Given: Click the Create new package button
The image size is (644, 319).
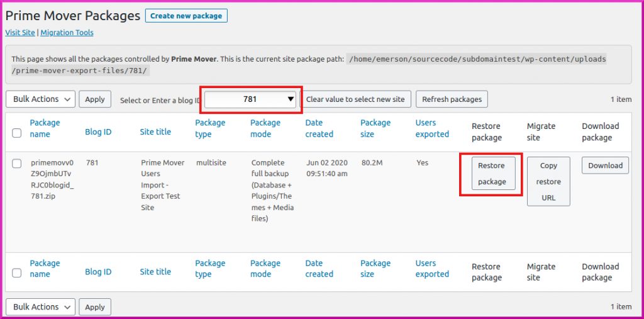Looking at the screenshot, I should pyautogui.click(x=186, y=16).
